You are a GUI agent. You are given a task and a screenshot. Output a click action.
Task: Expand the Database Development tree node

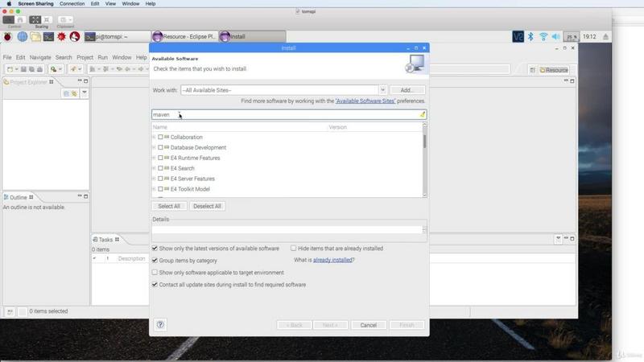click(154, 147)
